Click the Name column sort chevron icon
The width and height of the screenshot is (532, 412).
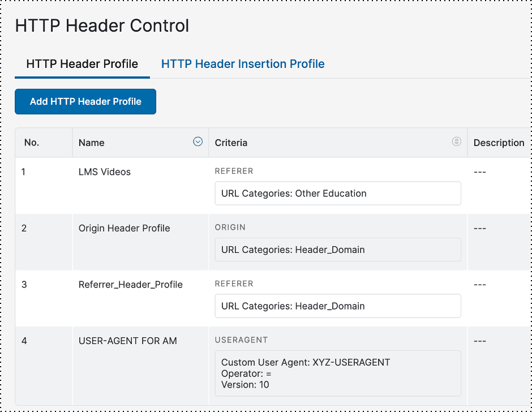pos(198,142)
